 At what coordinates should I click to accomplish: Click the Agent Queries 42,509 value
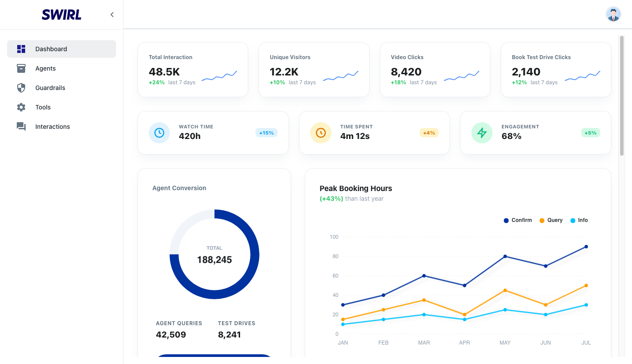tap(171, 334)
